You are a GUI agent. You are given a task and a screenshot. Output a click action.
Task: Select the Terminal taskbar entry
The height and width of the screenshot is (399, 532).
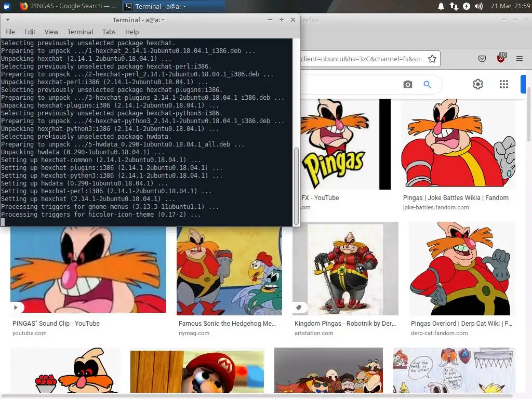173,6
